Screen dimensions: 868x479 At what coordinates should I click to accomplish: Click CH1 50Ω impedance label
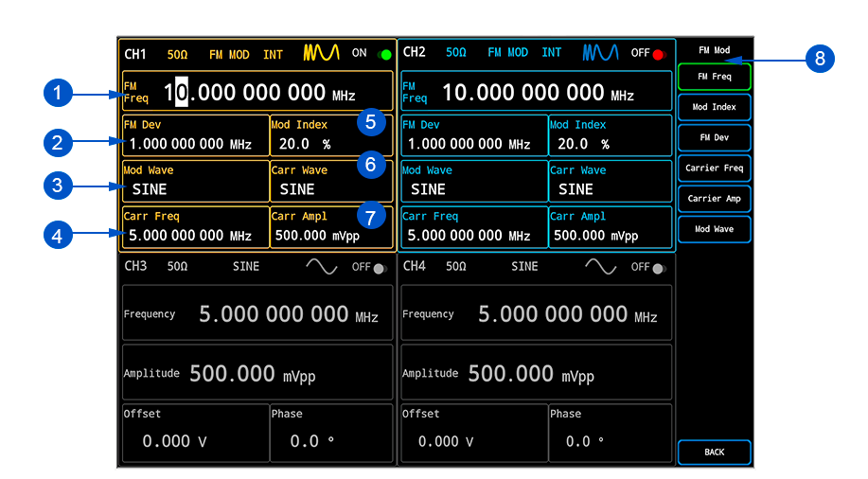click(x=177, y=55)
